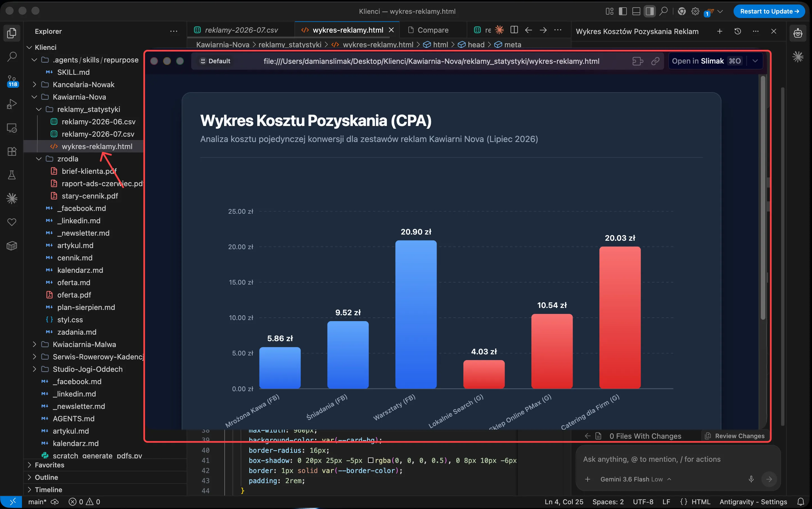Toggle the bottom panel visibility

point(636,12)
